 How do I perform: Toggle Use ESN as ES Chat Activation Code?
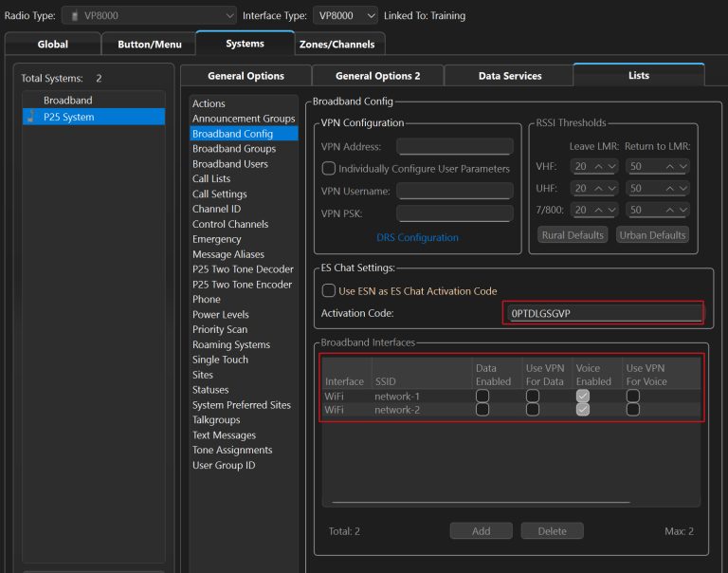[x=329, y=290]
